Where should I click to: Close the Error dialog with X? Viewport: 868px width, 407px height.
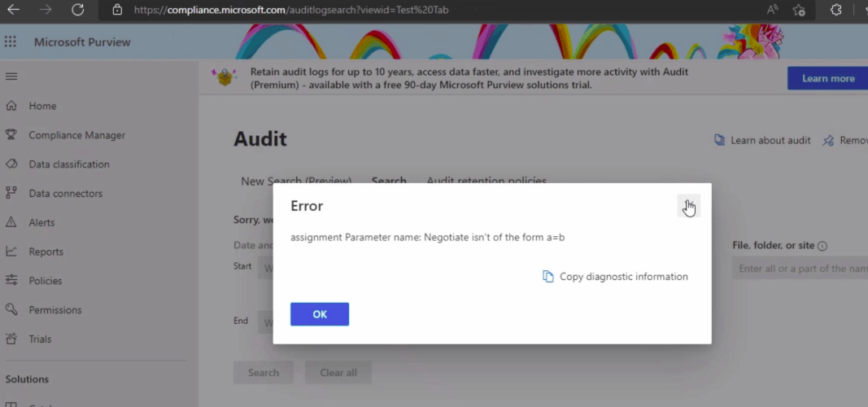[x=689, y=206]
